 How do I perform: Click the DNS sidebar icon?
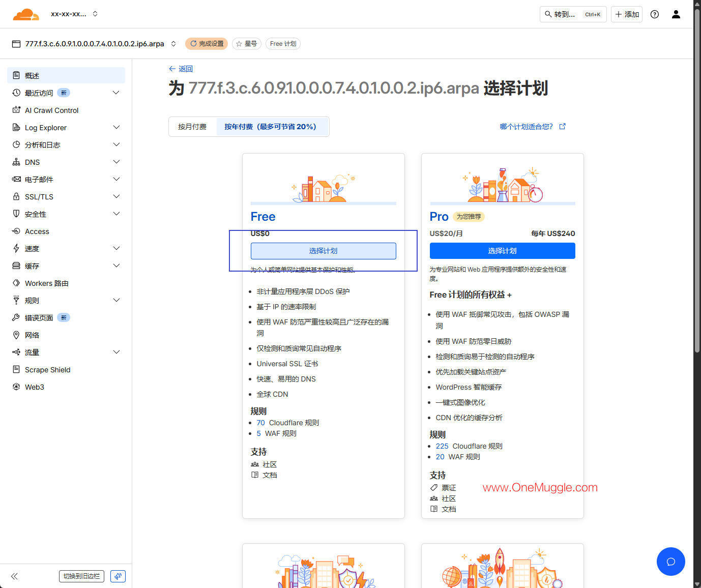[x=16, y=162]
